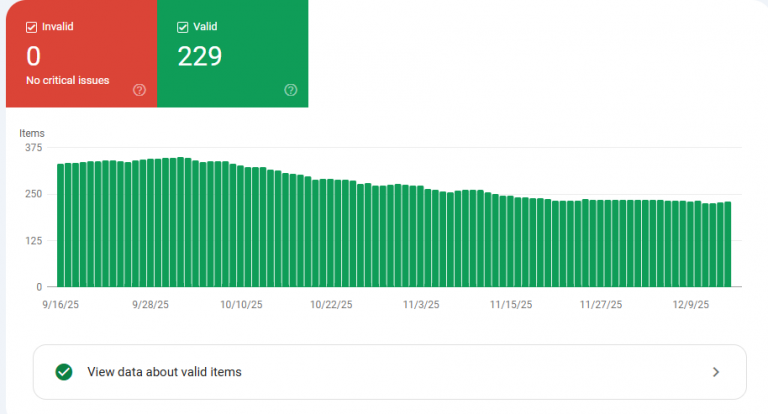Screen dimensions: 768x414
Task: Uncheck the Invalid checkbox
Action: click(31, 27)
